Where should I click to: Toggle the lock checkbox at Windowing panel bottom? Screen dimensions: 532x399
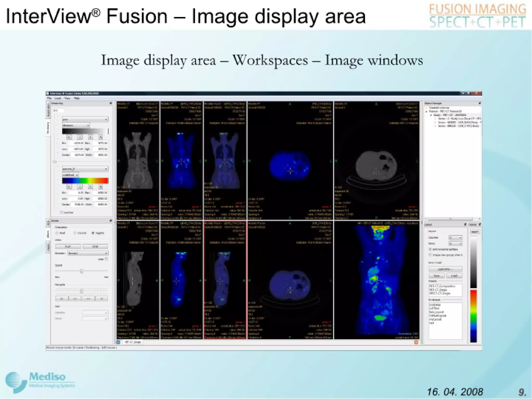click(x=62, y=212)
